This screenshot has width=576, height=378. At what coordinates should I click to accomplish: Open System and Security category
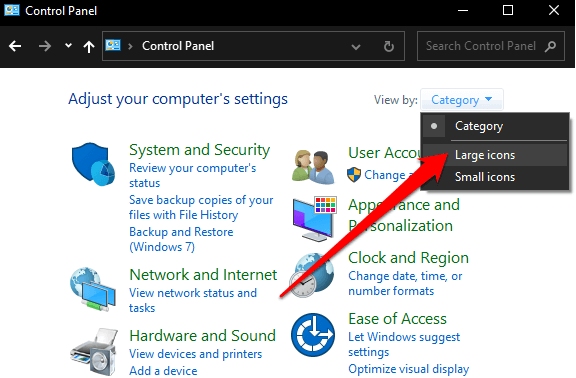199,150
